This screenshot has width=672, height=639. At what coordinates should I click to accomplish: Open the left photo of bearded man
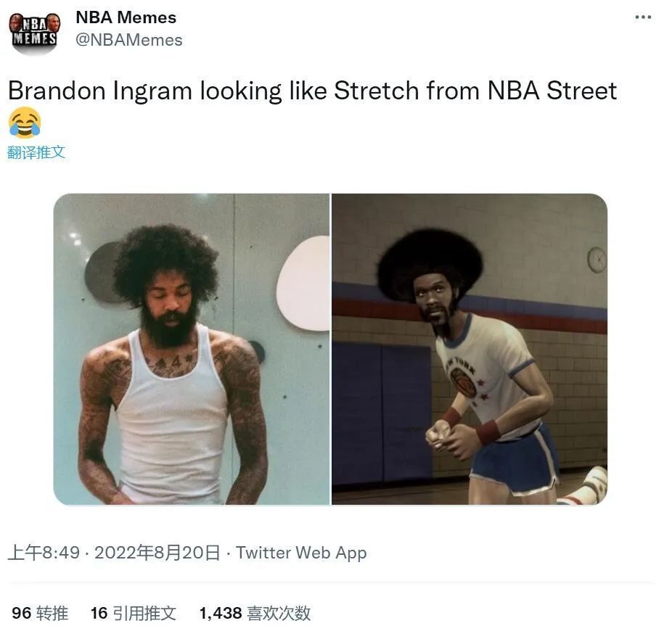coord(191,349)
